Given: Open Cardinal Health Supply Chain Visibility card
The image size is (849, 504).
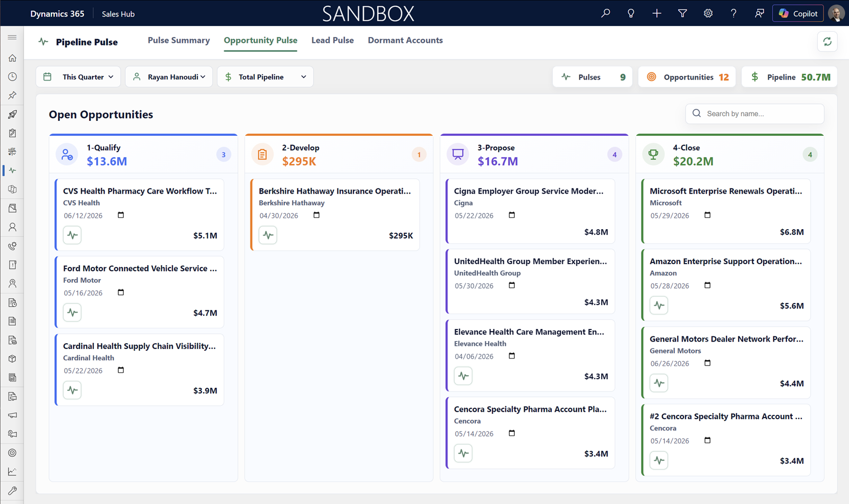Looking at the screenshot, I should [x=140, y=370].
